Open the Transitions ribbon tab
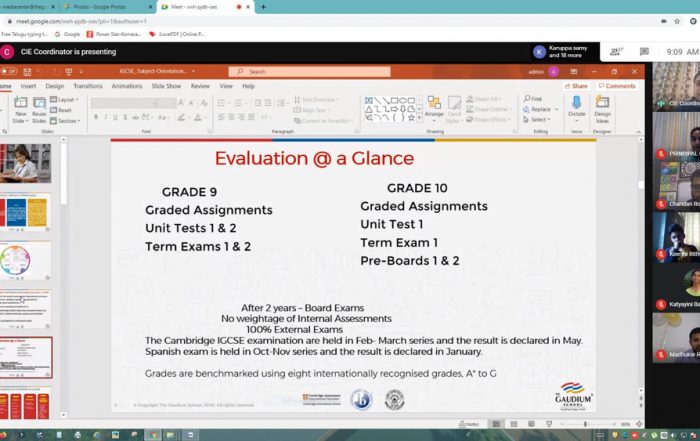Image resolution: width=700 pixels, height=441 pixels. click(x=87, y=86)
